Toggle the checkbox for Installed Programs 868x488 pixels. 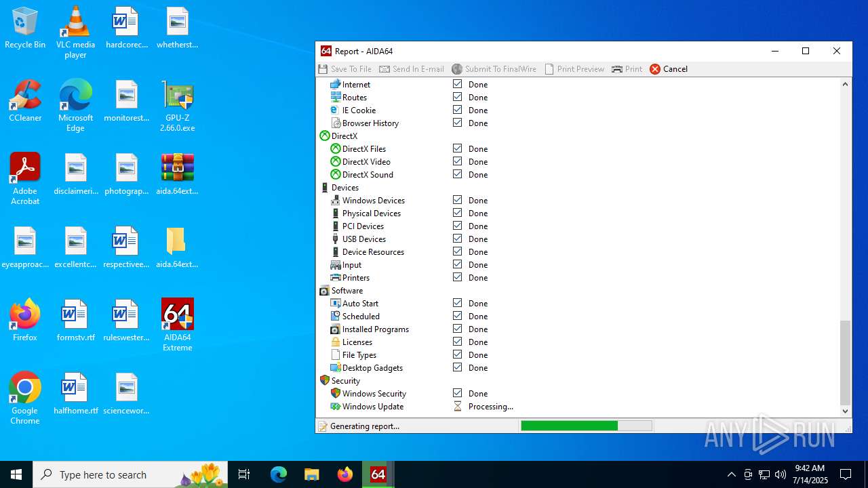pos(457,329)
